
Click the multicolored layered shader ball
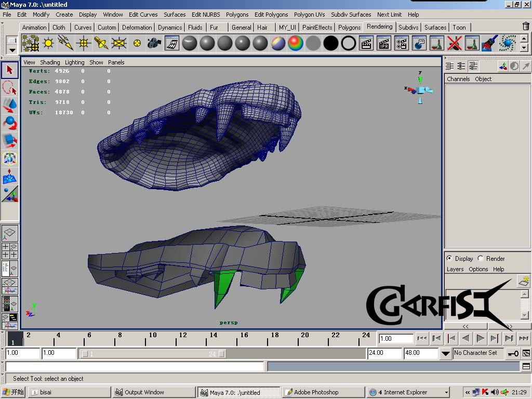click(x=278, y=43)
